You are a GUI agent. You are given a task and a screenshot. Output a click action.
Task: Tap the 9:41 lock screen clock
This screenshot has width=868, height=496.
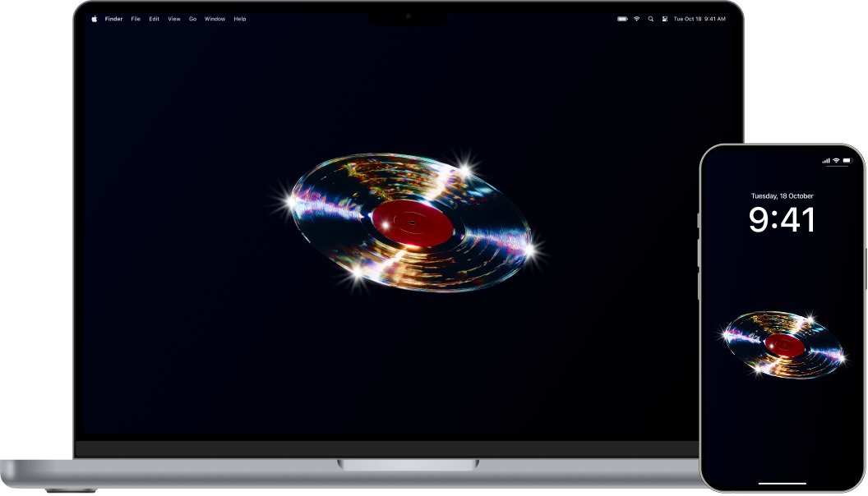783,218
